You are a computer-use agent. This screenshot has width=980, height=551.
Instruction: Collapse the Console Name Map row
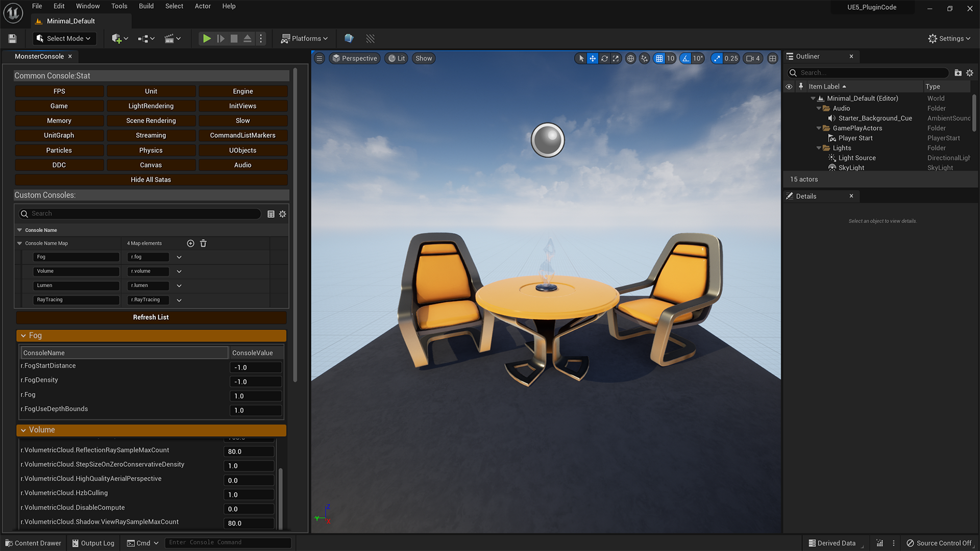click(20, 243)
